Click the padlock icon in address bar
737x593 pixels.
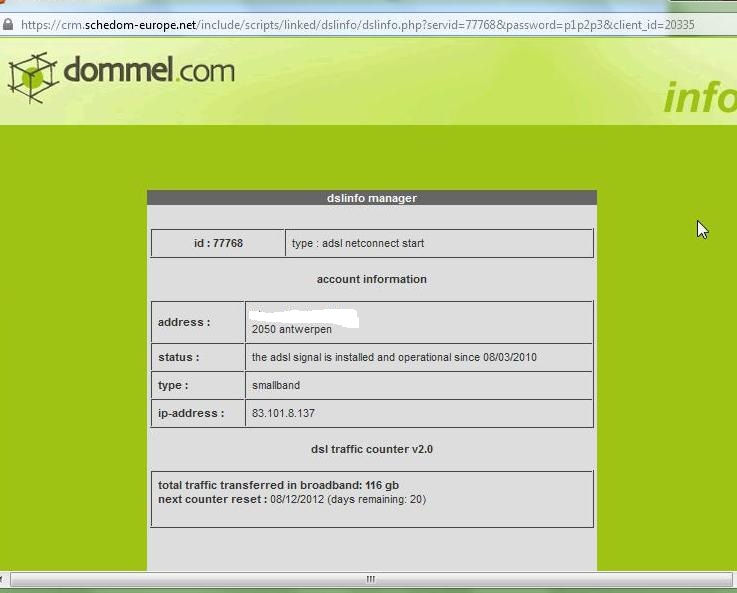[x=8, y=24]
